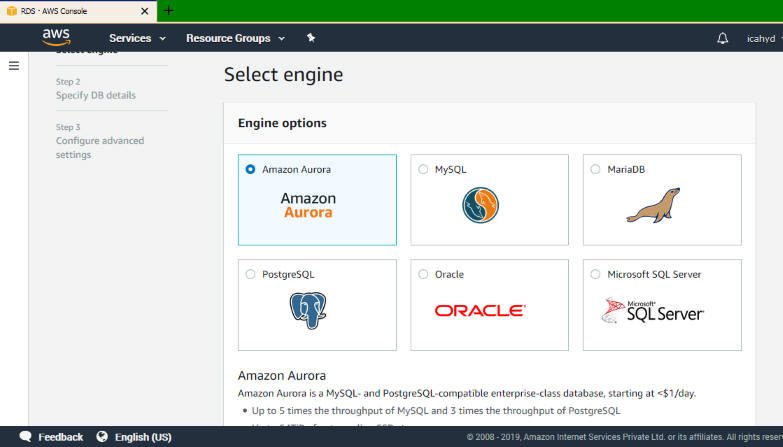783x447 pixels.
Task: Click the RDS tab favicon
Action: 12,11
